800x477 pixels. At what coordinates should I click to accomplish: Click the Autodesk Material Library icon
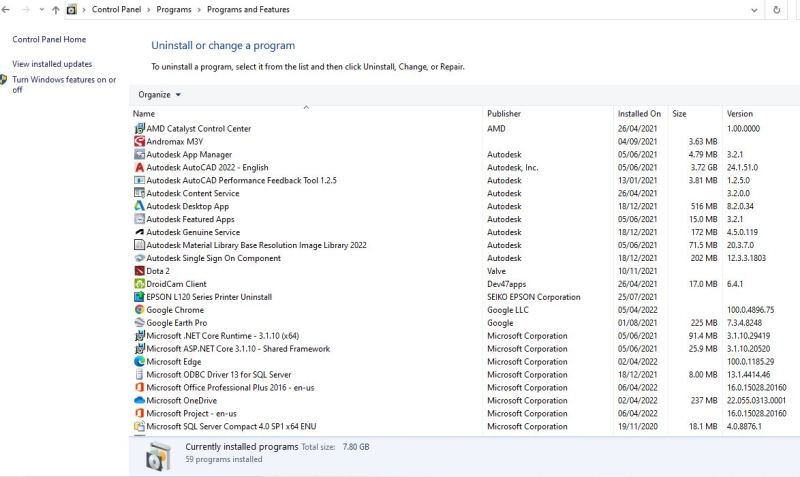(139, 245)
